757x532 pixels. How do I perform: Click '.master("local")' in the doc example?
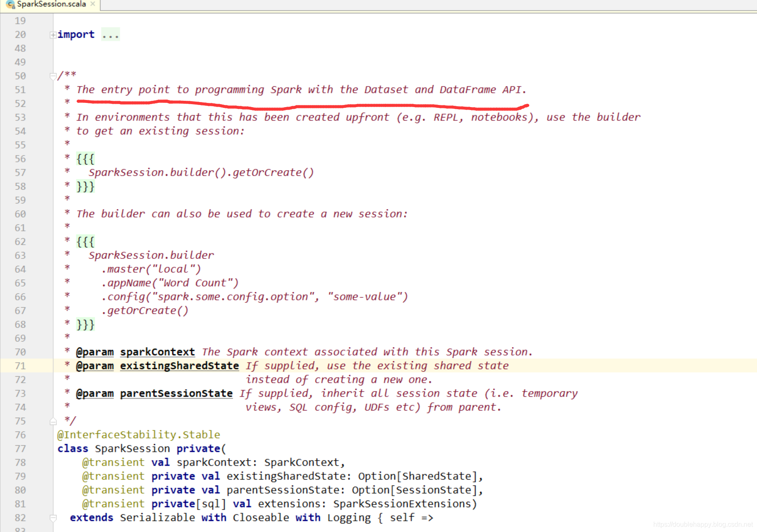point(151,269)
